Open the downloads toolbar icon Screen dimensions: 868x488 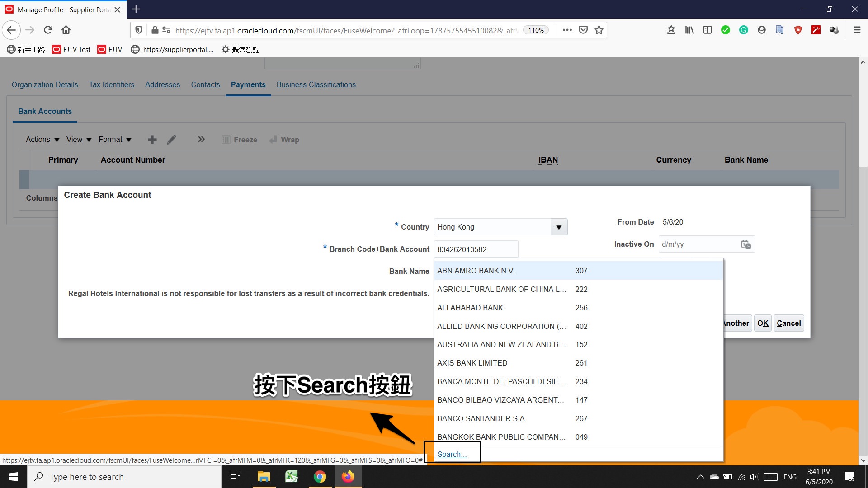[x=671, y=30]
